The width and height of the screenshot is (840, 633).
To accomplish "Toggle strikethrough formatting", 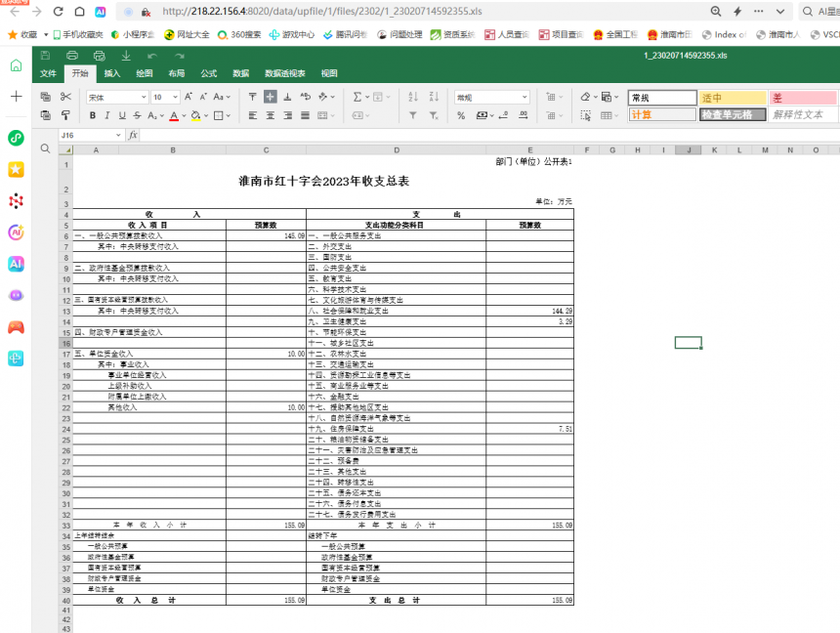I will point(137,115).
